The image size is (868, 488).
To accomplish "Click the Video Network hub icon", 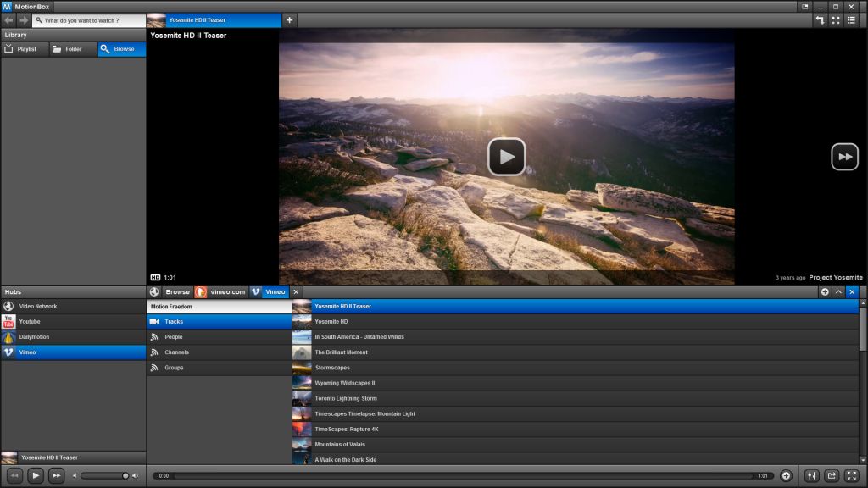I will tap(8, 306).
